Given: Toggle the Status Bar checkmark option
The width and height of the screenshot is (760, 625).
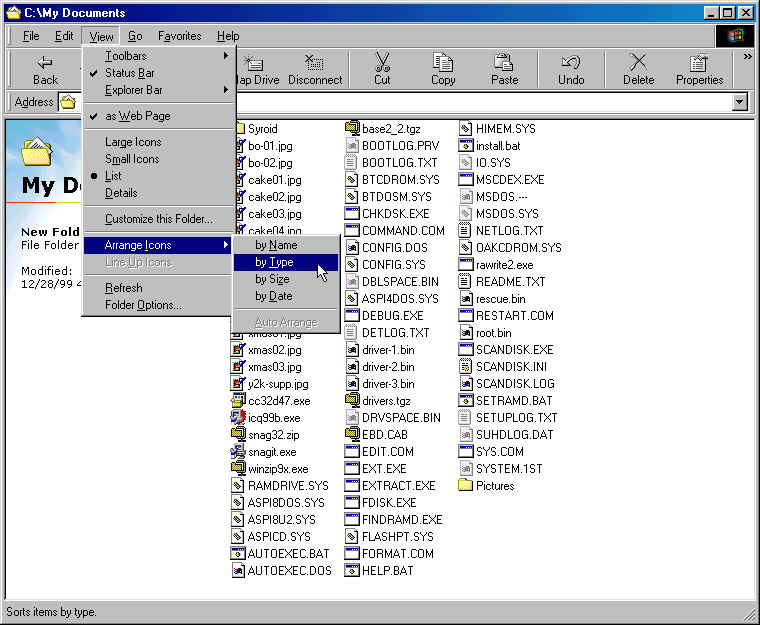Looking at the screenshot, I should 129,73.
